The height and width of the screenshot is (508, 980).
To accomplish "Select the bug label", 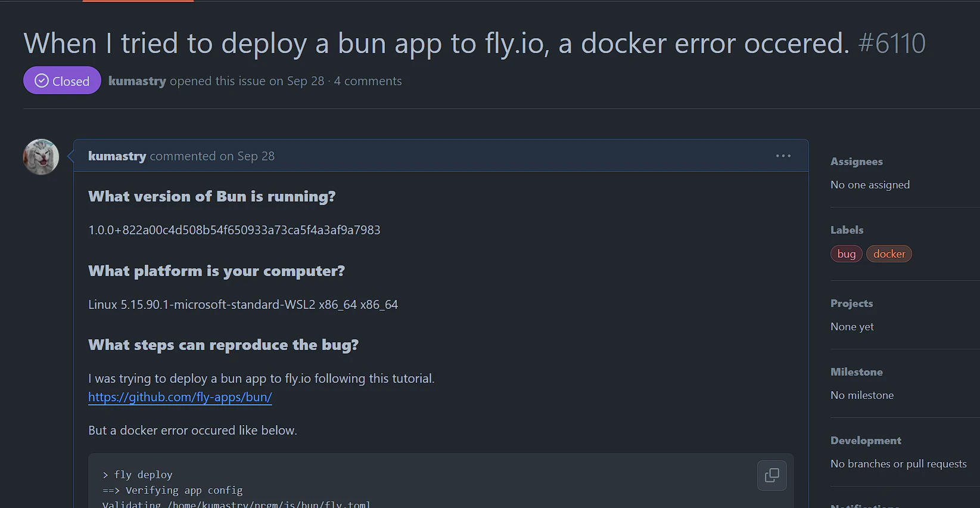I will point(846,254).
